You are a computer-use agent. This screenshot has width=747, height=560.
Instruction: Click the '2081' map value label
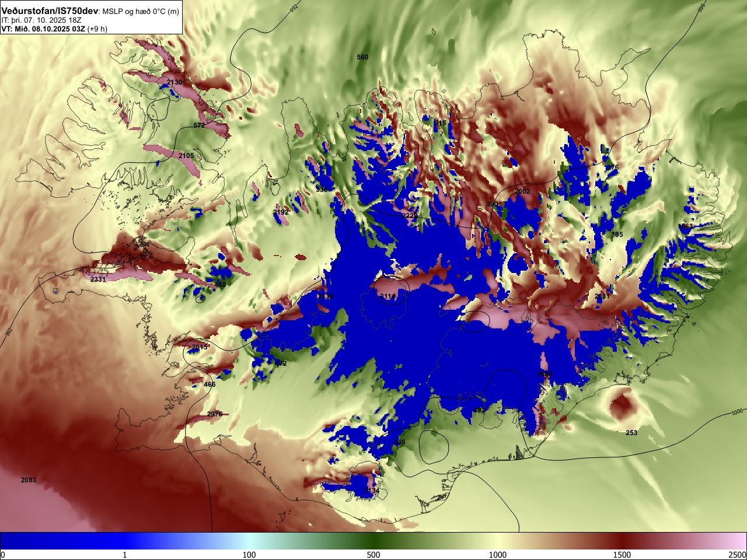click(x=602, y=296)
